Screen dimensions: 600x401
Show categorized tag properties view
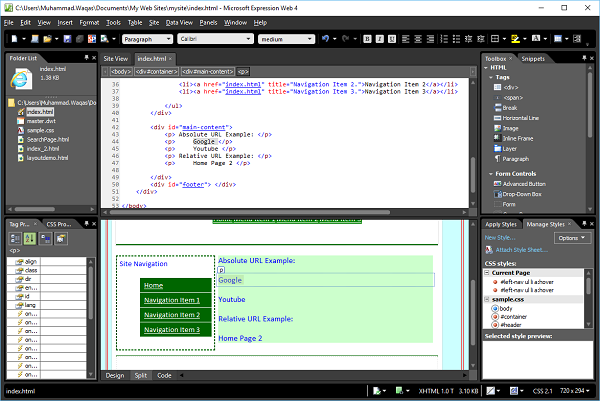tap(16, 240)
